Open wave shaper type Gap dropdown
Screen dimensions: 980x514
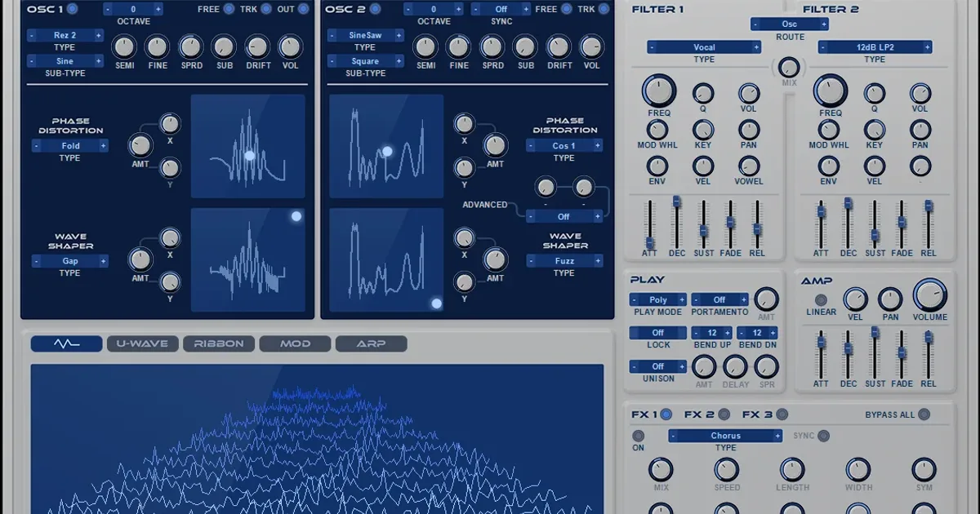coord(70,261)
